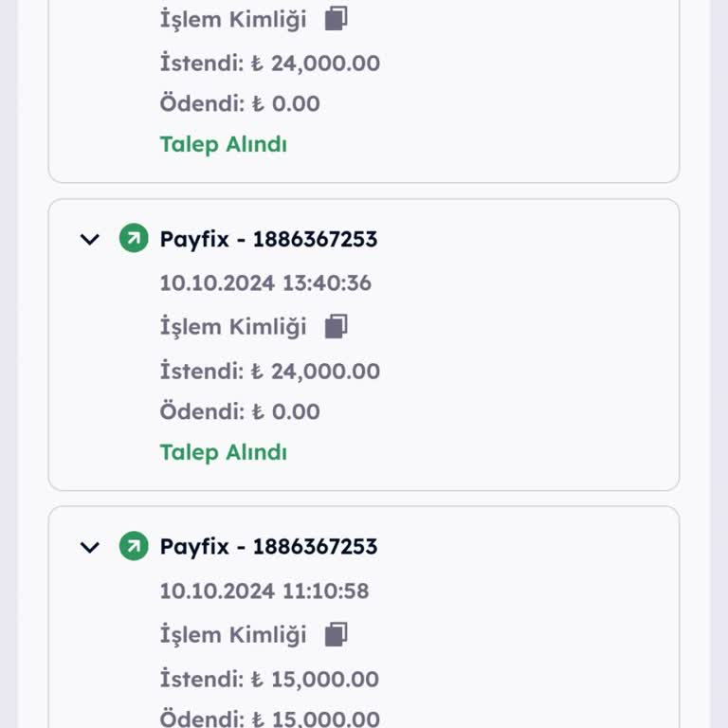Viewport: 728px width, 728px height.
Task: Click İşlem Kimliği label in the 13:40:36 card
Action: pos(233,327)
